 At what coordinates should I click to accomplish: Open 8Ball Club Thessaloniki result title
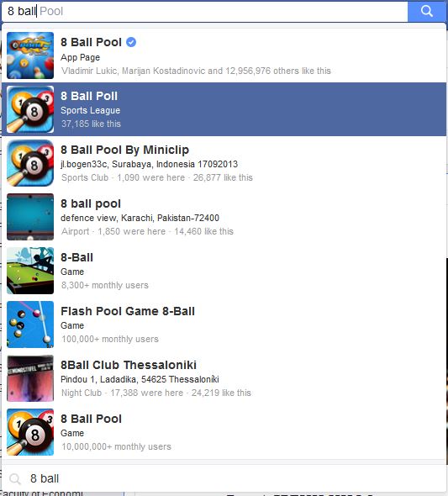(129, 365)
